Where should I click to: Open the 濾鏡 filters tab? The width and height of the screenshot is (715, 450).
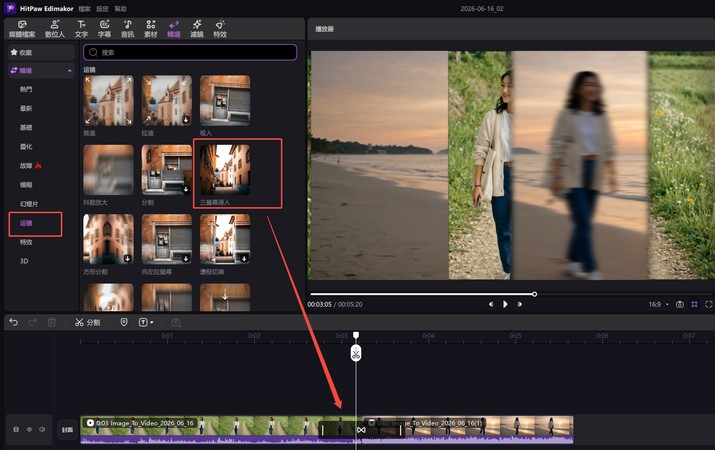(x=197, y=29)
